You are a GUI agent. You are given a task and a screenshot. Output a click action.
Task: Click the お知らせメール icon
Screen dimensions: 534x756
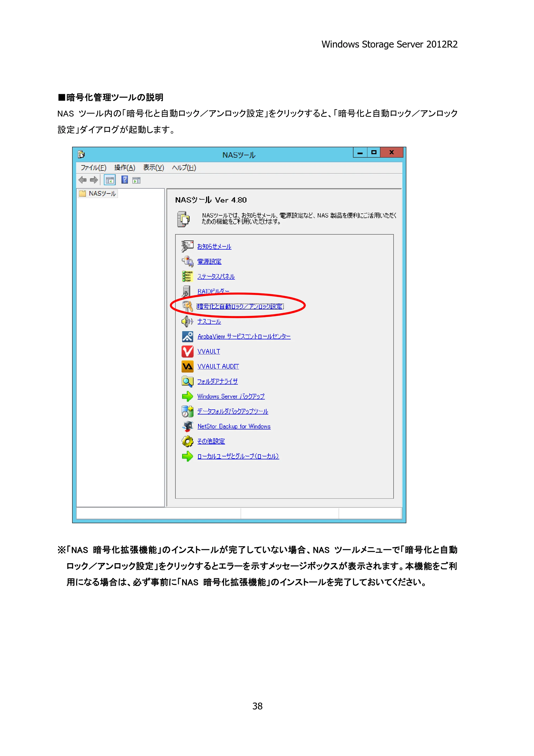[187, 246]
